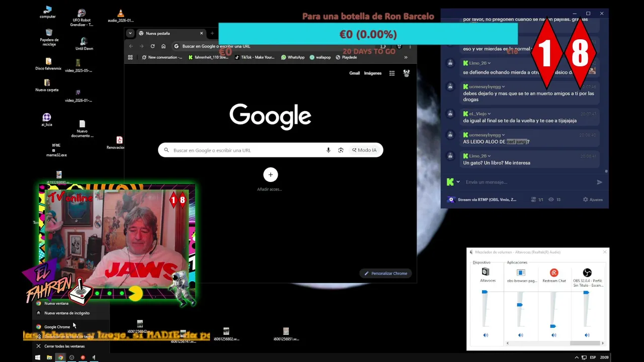Viewport: 644px width, 362px height.
Task: Open Google account avatar
Action: [407, 73]
